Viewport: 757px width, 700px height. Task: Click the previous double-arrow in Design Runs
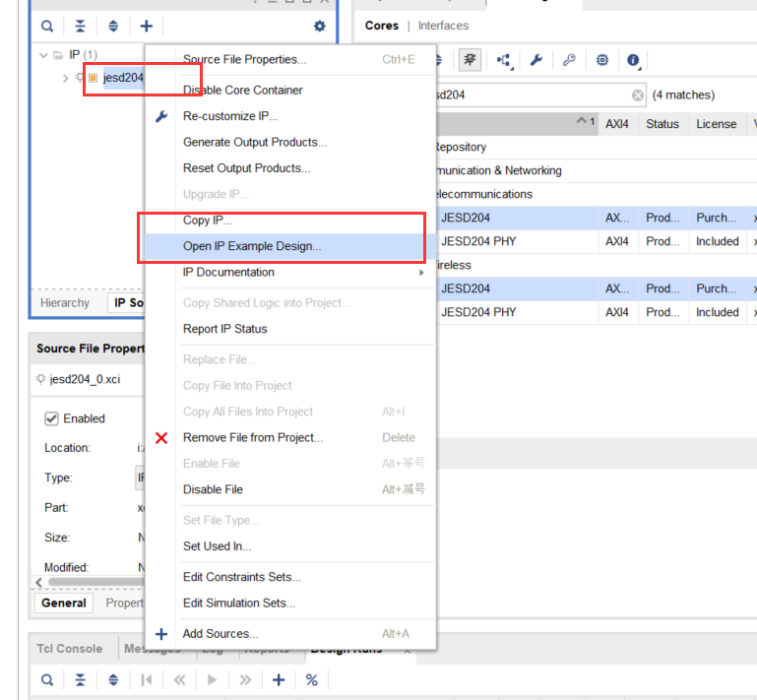tap(179, 679)
